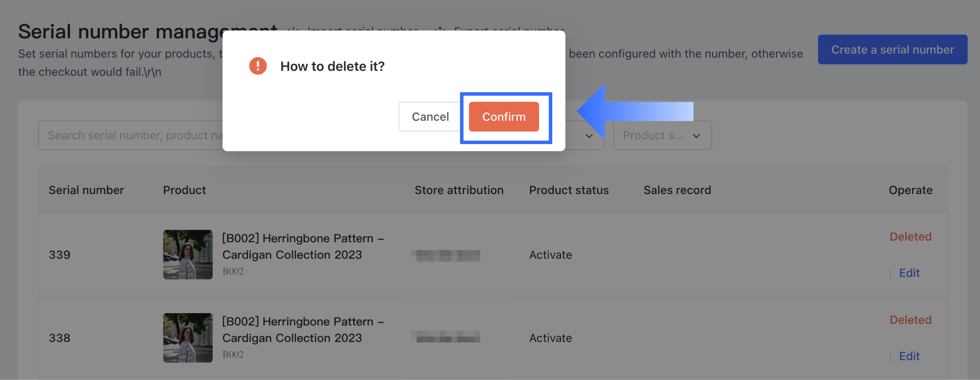Edit serial number 338
The image size is (980, 380).
[909, 356]
